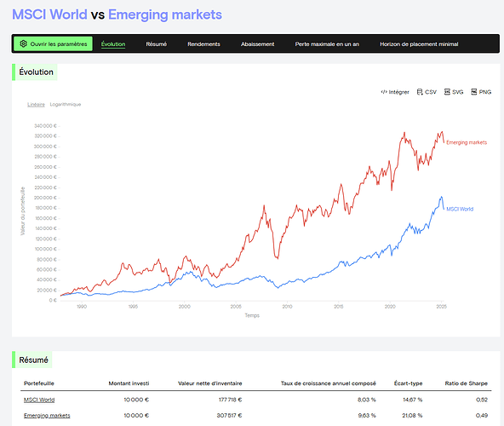Image resolution: width=504 pixels, height=426 pixels.
Task: Click the Intégrer embed code icon
Action: pyautogui.click(x=384, y=92)
